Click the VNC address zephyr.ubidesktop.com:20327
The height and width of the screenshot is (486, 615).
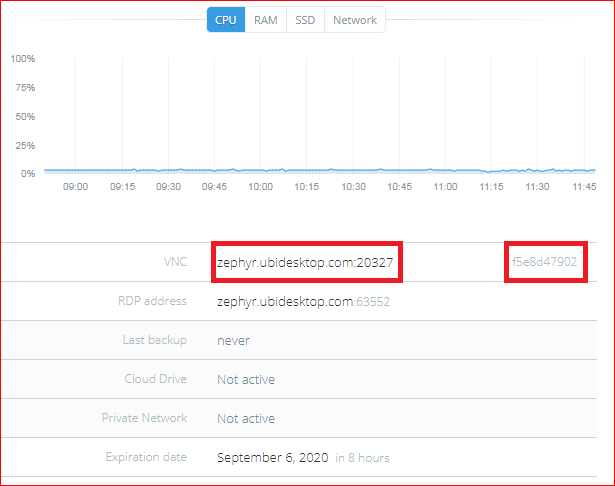305,262
